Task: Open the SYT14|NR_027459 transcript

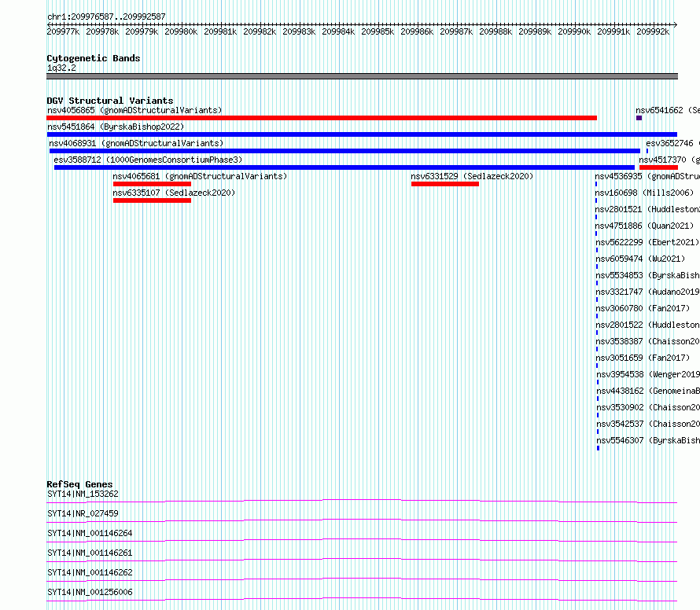Action: point(83,513)
